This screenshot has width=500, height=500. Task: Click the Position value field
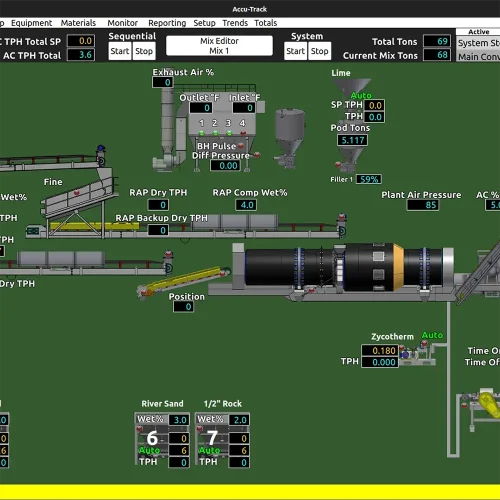coord(183,307)
